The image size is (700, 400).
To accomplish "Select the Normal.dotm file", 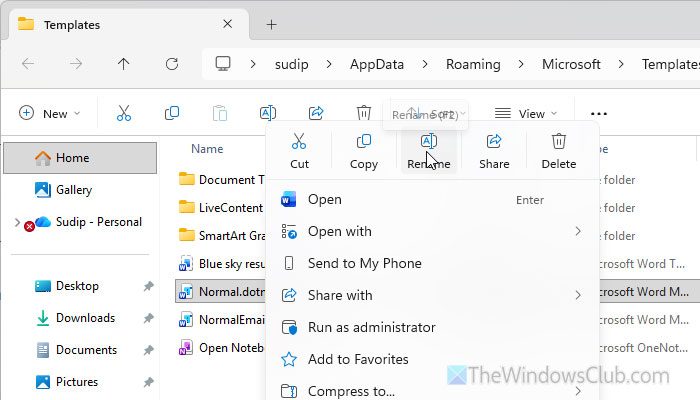I will pos(221,292).
